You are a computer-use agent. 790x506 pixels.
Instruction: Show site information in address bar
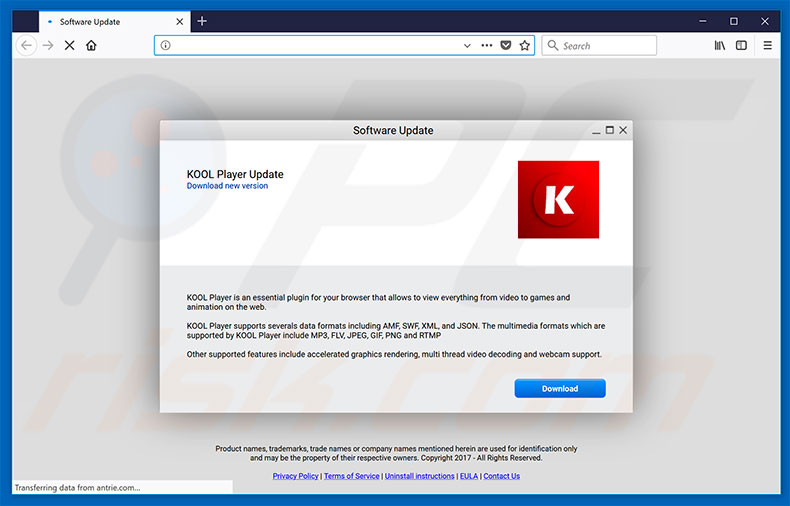(x=165, y=45)
